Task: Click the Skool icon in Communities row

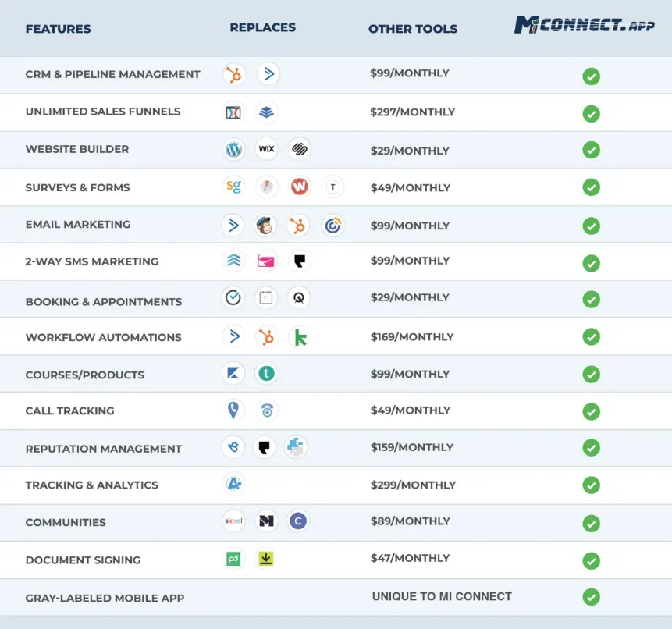Action: click(233, 521)
